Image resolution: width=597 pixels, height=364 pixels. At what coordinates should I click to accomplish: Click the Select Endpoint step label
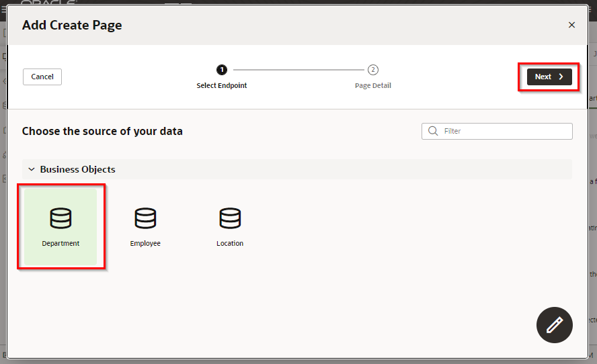click(x=222, y=85)
